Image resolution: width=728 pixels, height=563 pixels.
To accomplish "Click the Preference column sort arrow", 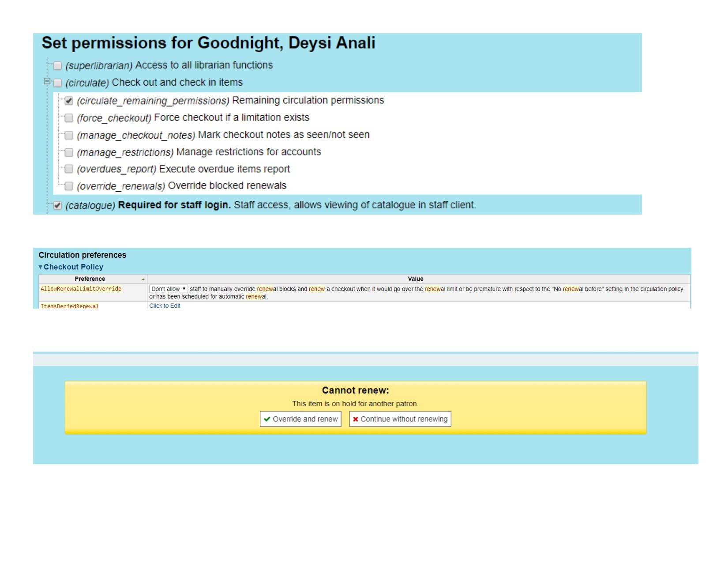I will [143, 279].
